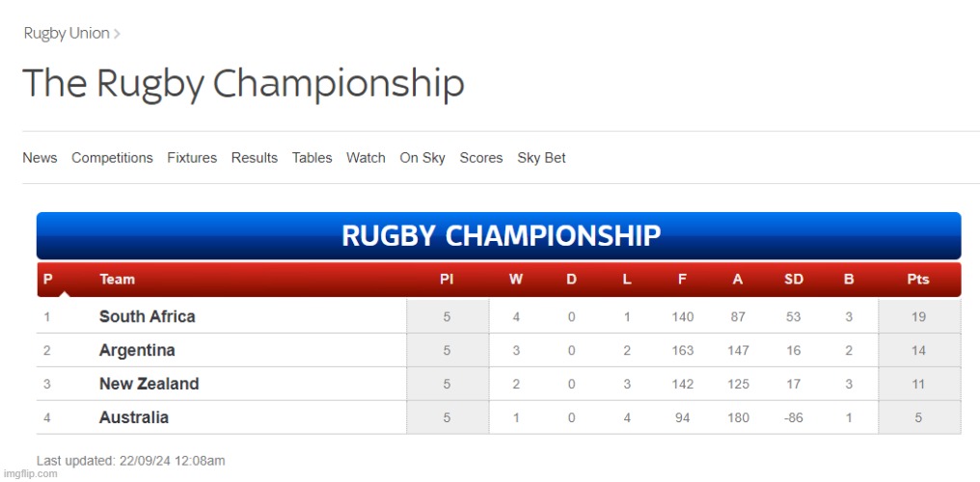Sort by the P position column header

click(47, 280)
